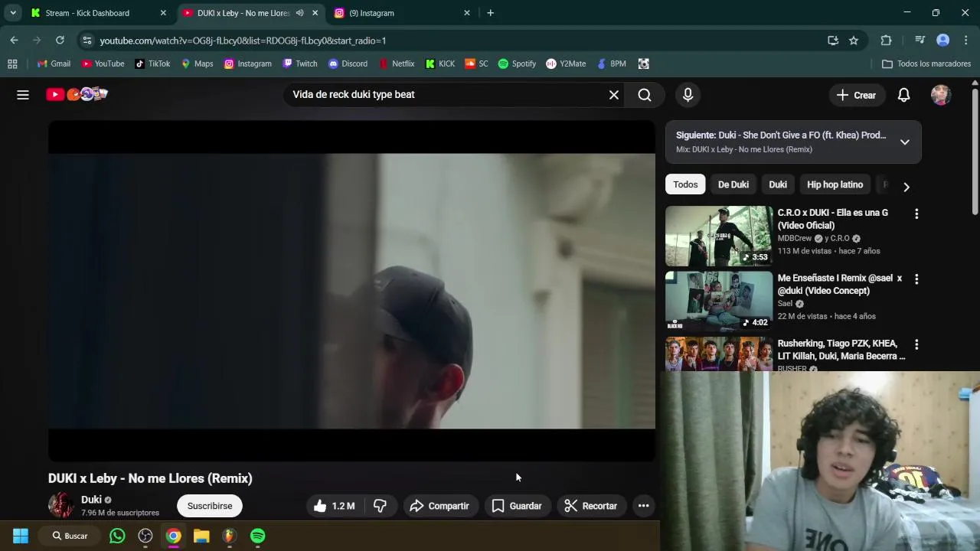
Task: Like the video with thumbs up
Action: click(x=334, y=506)
